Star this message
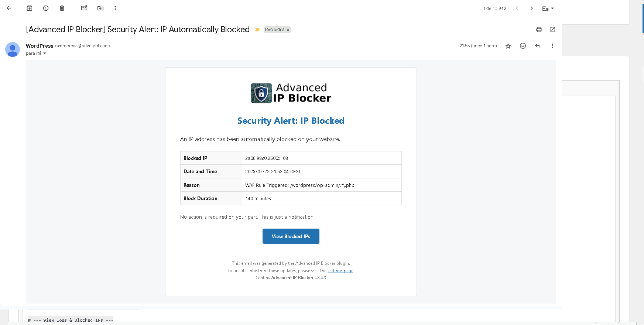Viewport: 644px width, 325px height. pyautogui.click(x=508, y=46)
